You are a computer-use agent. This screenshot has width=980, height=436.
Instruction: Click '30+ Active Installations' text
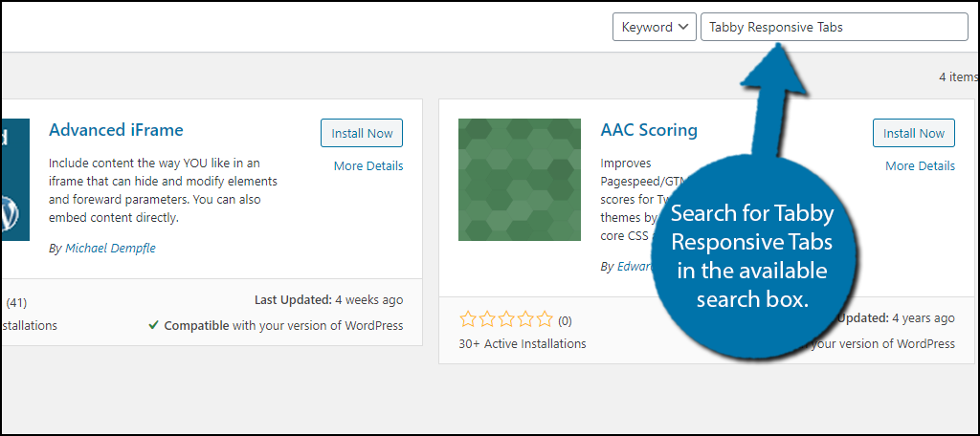(x=523, y=343)
